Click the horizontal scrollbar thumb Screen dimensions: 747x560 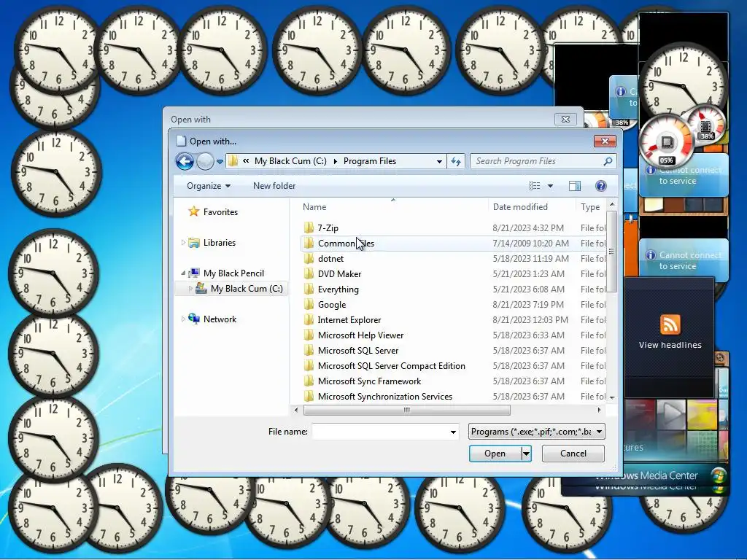tap(406, 410)
